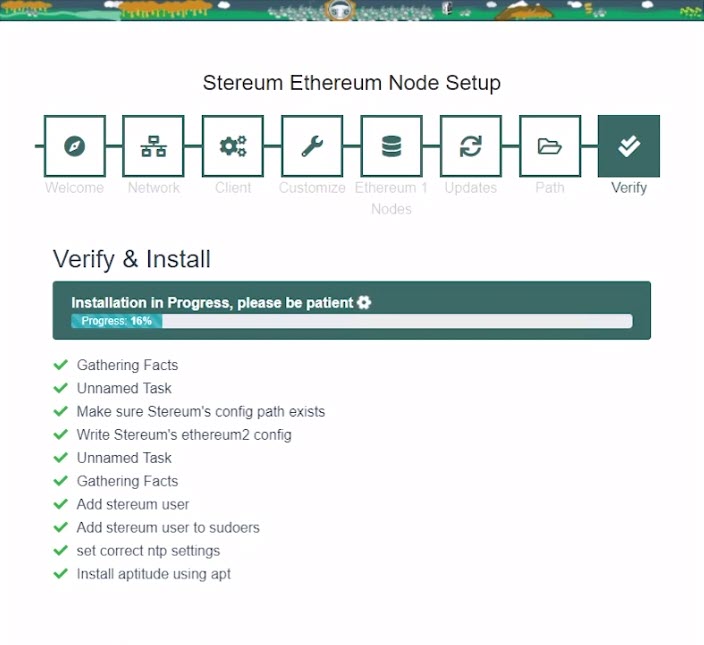Select the Network step icon
704x645 pixels.
coord(154,146)
